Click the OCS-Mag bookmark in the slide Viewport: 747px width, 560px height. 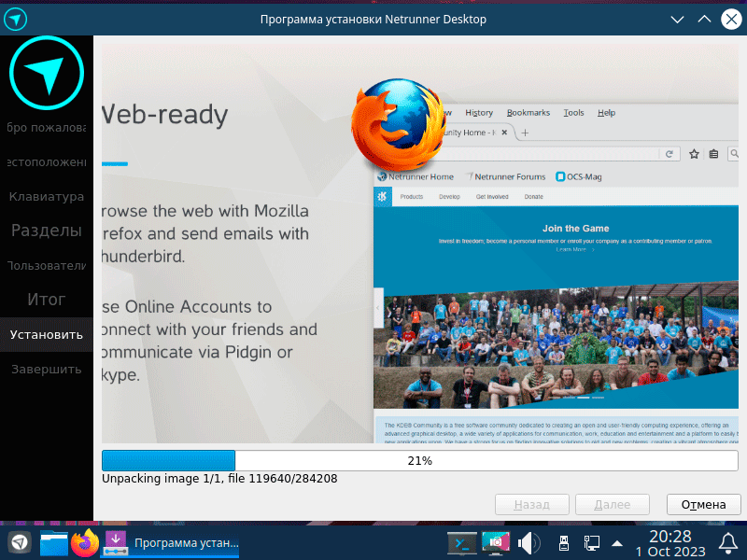click(579, 177)
